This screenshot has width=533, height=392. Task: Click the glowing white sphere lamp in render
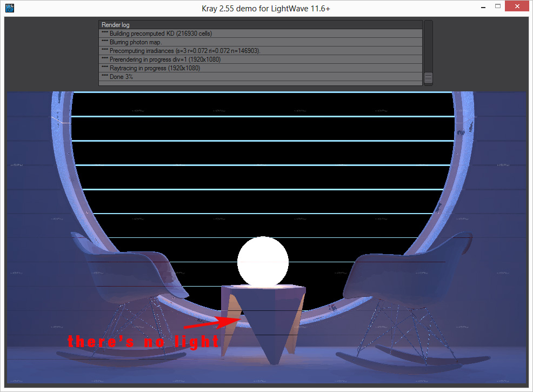click(x=263, y=261)
